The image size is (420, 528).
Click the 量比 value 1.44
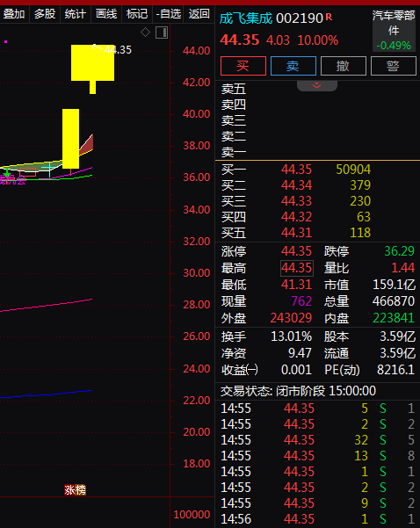(x=402, y=268)
